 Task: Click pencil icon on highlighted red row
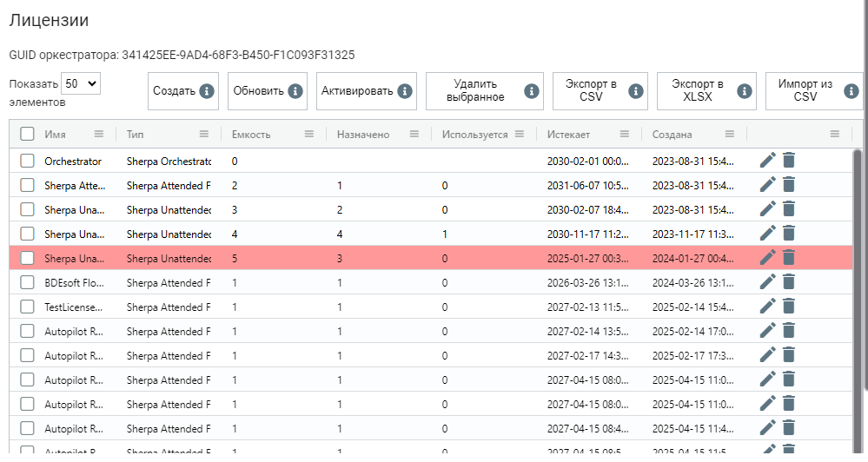coord(768,258)
